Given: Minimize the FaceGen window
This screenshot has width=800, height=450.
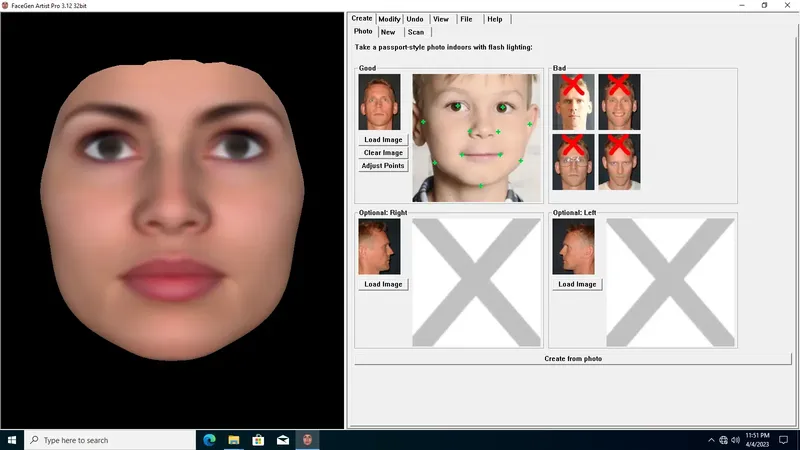Looking at the screenshot, I should [x=742, y=5].
